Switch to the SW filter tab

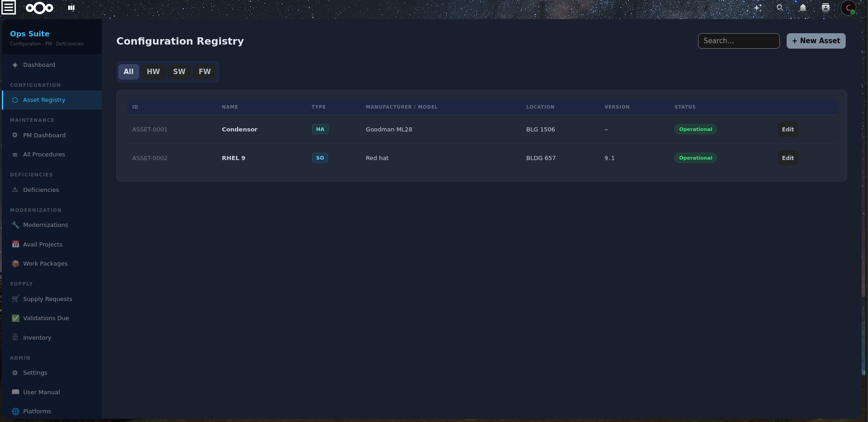pos(179,72)
